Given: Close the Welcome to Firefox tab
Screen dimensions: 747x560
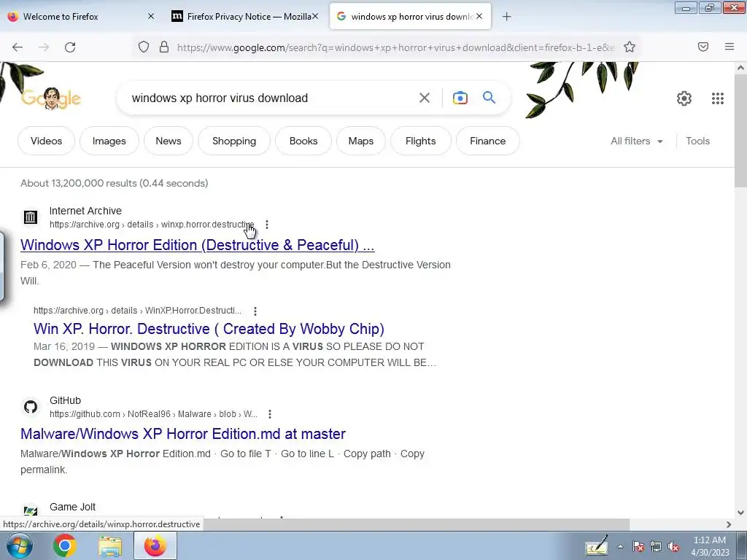Looking at the screenshot, I should 150,16.
